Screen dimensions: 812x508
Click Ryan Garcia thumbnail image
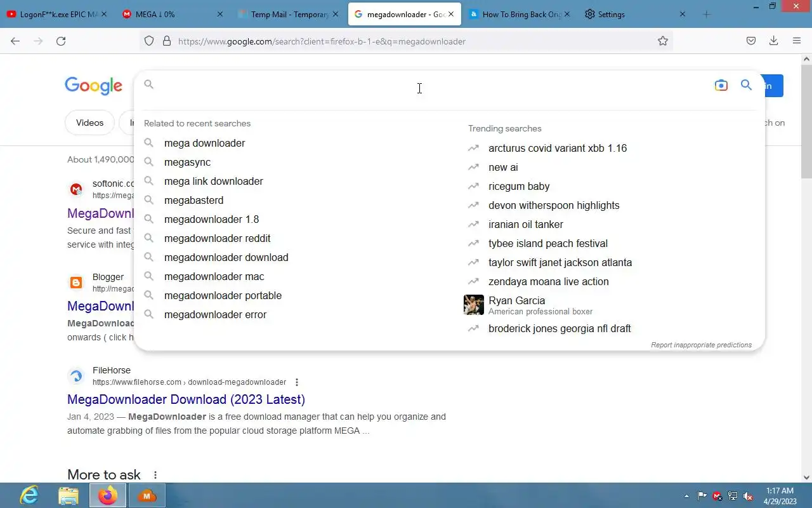click(474, 305)
